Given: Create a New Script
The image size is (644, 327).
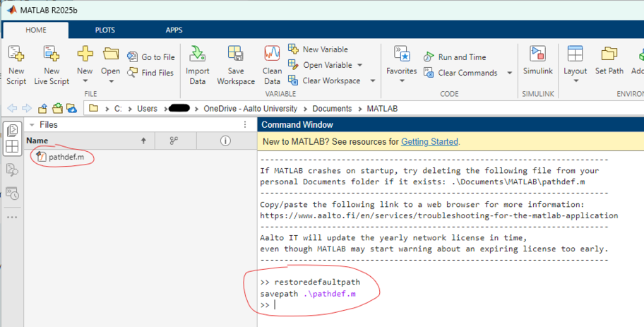Looking at the screenshot, I should click(16, 65).
